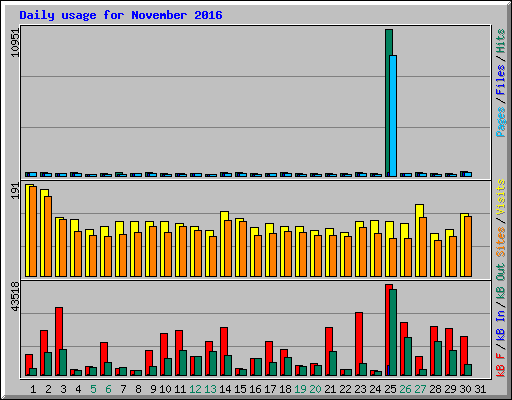Click the tall cyan Files bar for day 25
512x400 pixels.
tap(393, 116)
